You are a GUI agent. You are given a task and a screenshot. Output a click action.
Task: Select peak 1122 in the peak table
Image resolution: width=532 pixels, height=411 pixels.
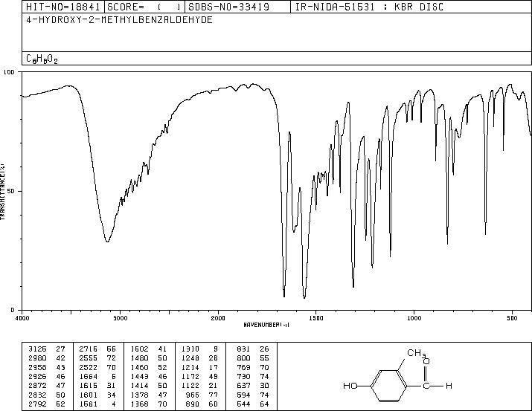click(x=190, y=386)
